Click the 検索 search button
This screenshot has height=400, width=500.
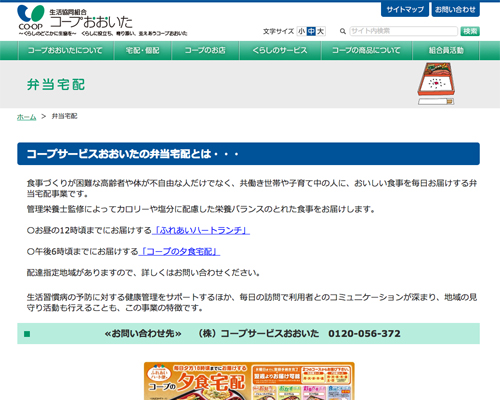pos(470,31)
